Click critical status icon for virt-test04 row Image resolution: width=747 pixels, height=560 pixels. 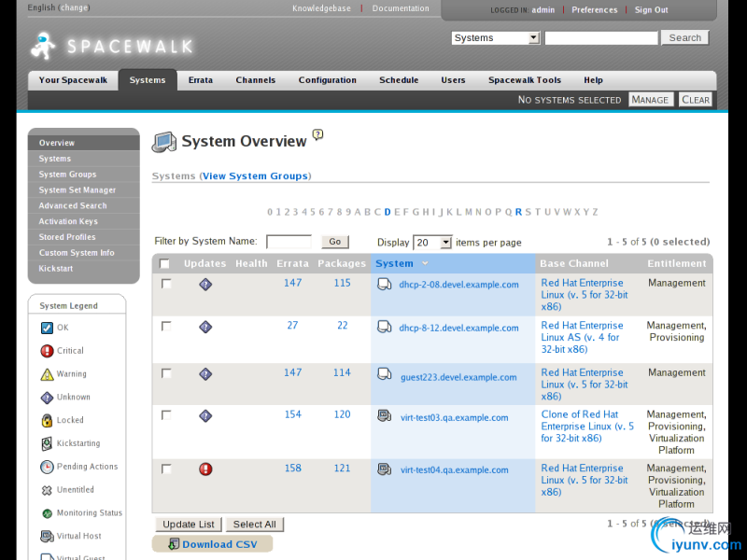click(205, 469)
